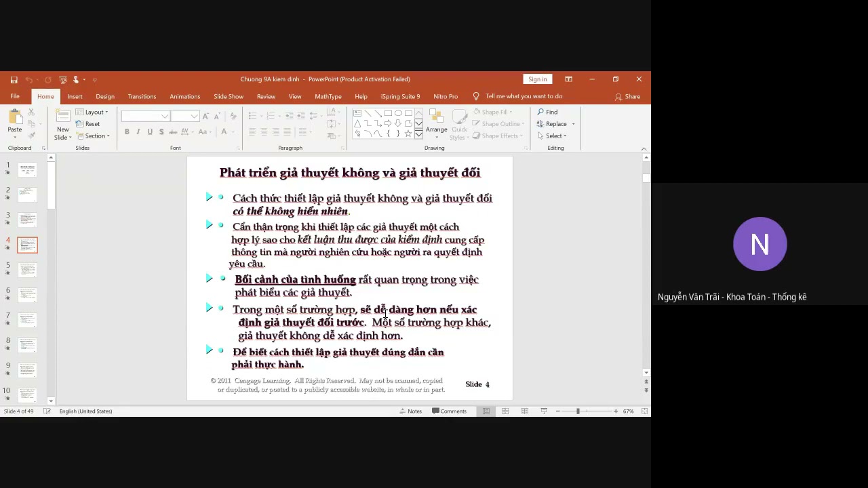Select slide 5 thumbnail in the slide panel

(x=27, y=270)
